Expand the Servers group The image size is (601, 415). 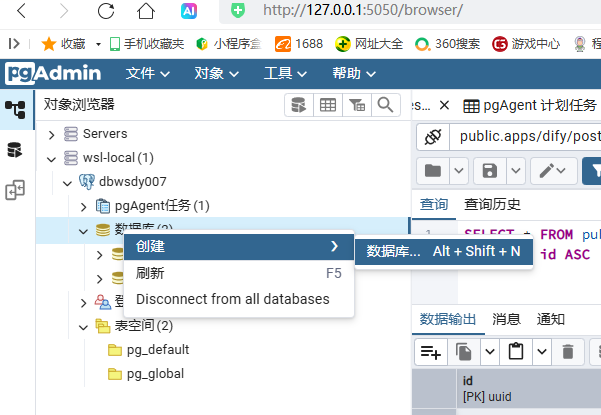coord(51,135)
